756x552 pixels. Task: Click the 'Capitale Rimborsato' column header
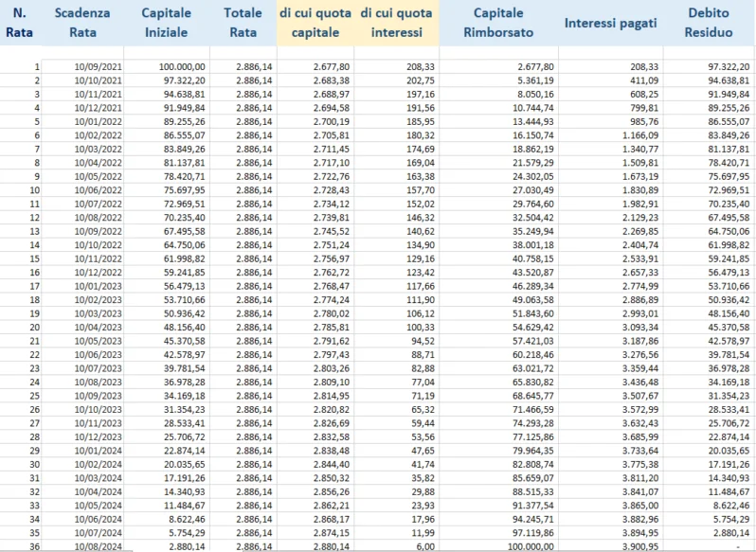[x=497, y=23]
